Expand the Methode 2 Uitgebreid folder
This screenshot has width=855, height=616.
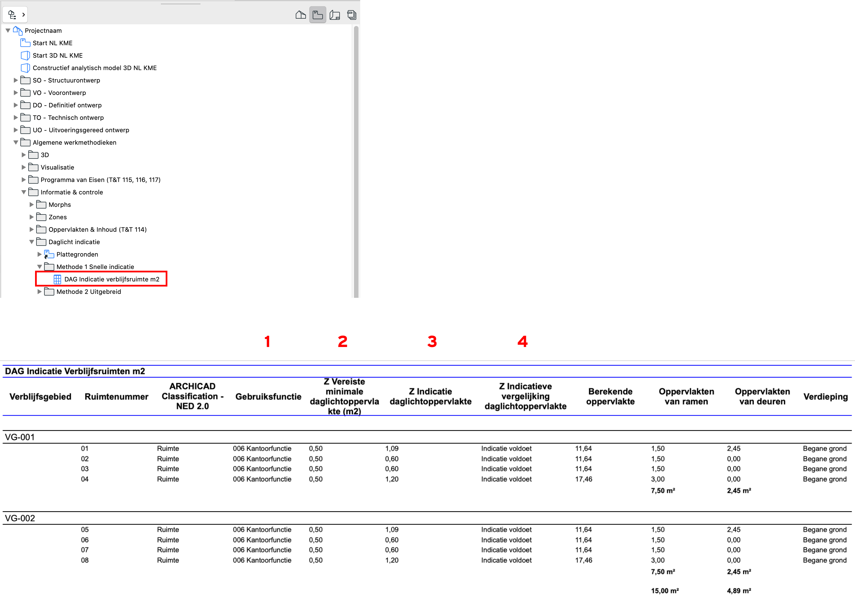(39, 292)
